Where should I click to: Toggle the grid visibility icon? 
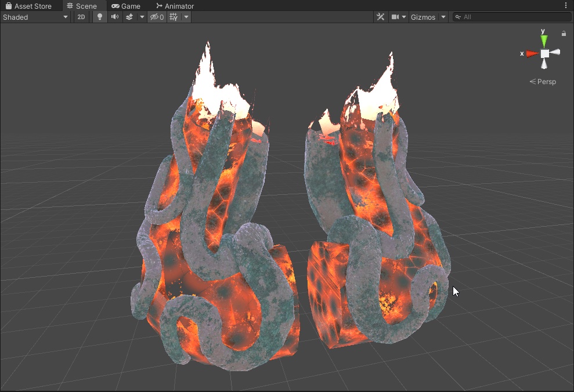(x=172, y=17)
